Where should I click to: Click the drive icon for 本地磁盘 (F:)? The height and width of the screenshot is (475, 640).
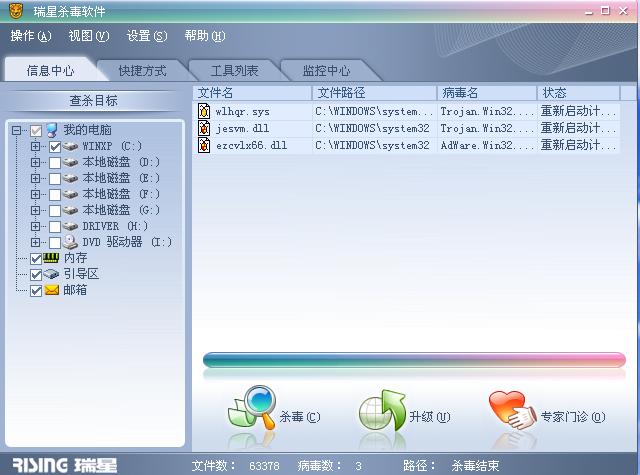[x=70, y=194]
